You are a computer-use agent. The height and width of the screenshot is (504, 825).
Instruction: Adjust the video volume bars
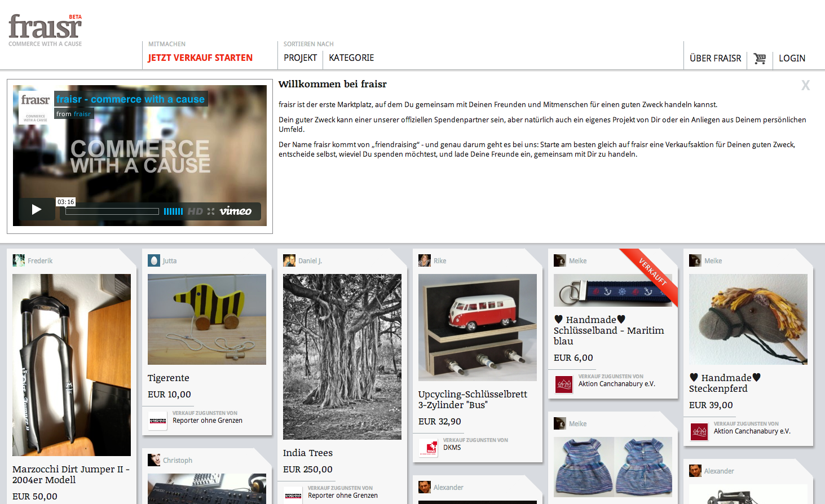tap(173, 211)
